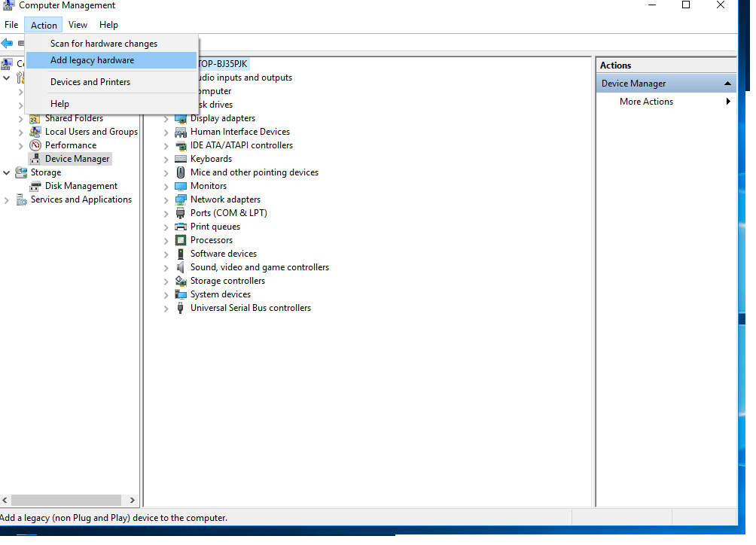Image resolution: width=756 pixels, height=545 pixels.
Task: Click the Processors icon
Action: (x=181, y=240)
